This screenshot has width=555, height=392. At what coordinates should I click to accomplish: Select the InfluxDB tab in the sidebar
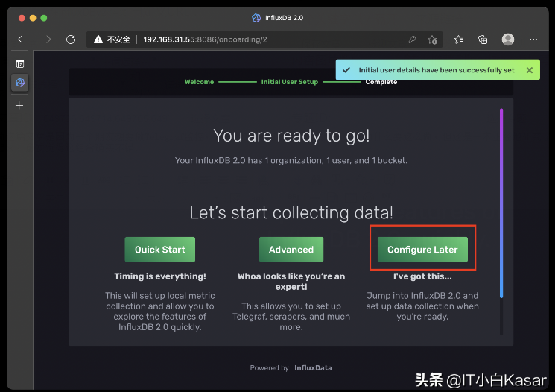(x=20, y=83)
